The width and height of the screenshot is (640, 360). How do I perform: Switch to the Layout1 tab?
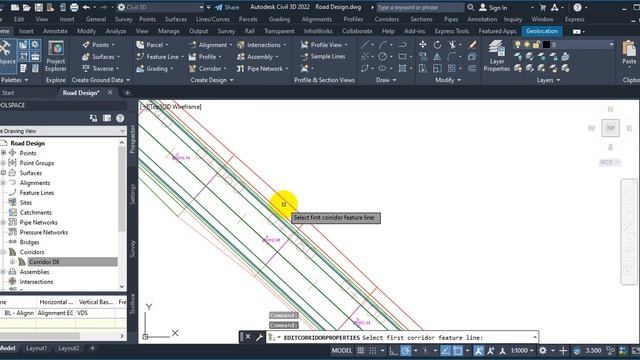[x=36, y=348]
